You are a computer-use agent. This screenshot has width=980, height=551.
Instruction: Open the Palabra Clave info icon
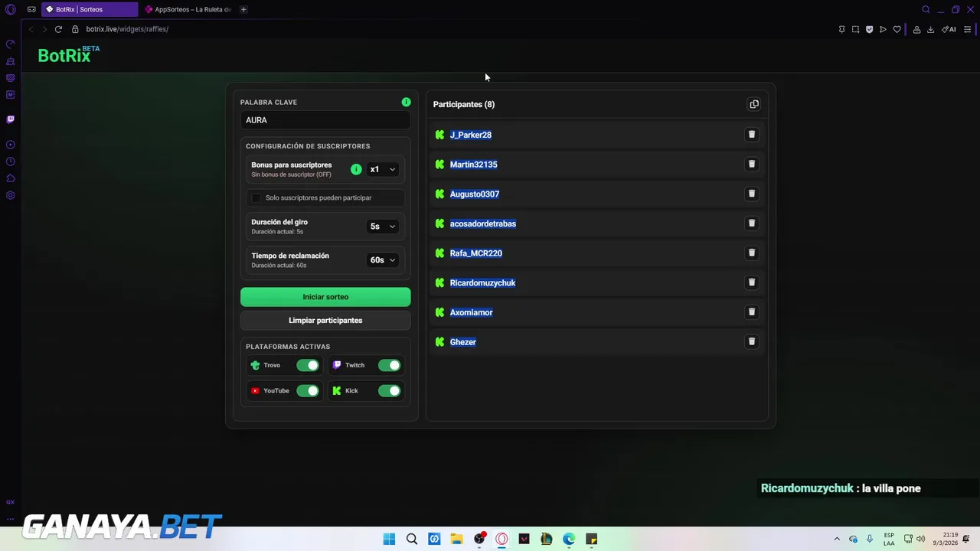406,102
